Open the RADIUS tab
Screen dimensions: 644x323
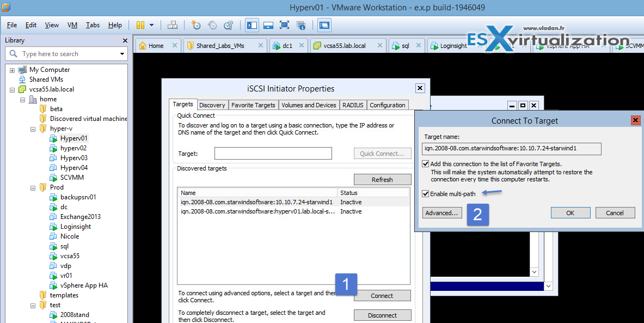353,105
